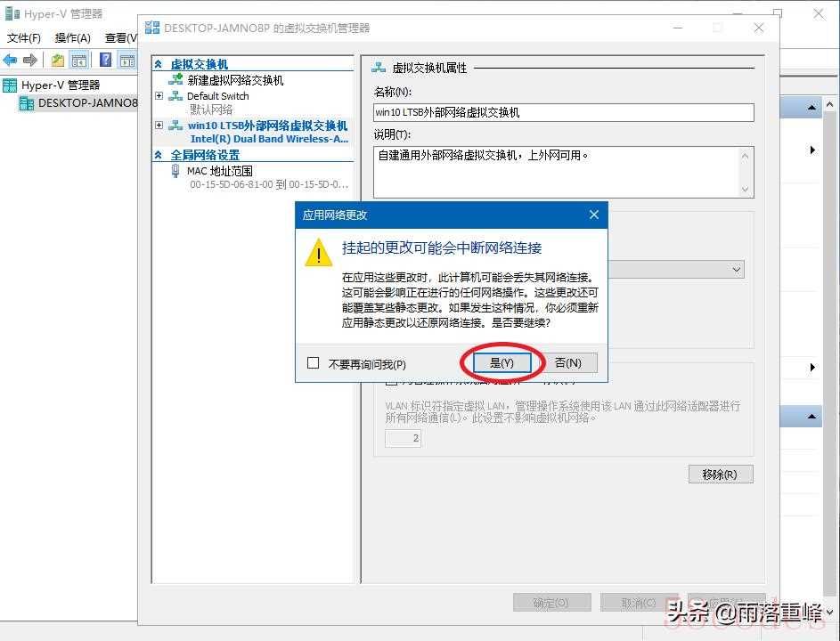Click the 否(N) button
Screen dimensions: 840x641
[x=568, y=362]
